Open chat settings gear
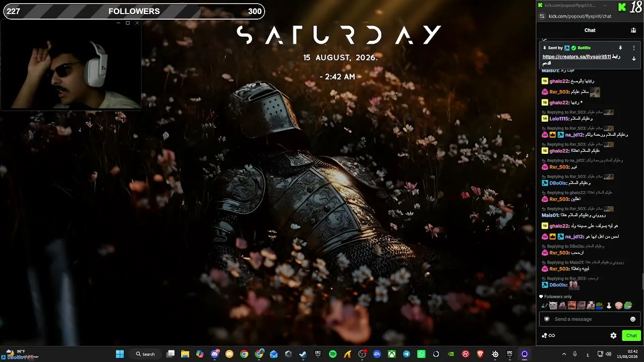 pos(613,335)
